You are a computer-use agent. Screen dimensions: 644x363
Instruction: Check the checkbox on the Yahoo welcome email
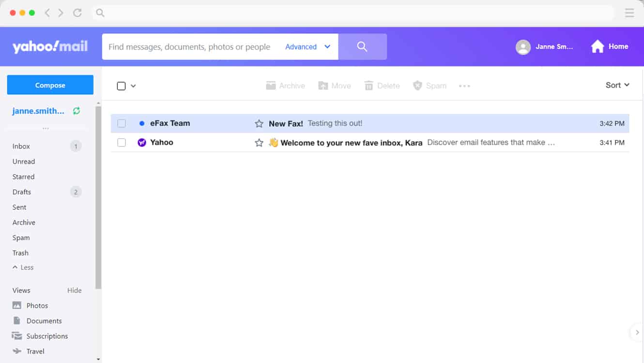[x=121, y=142]
